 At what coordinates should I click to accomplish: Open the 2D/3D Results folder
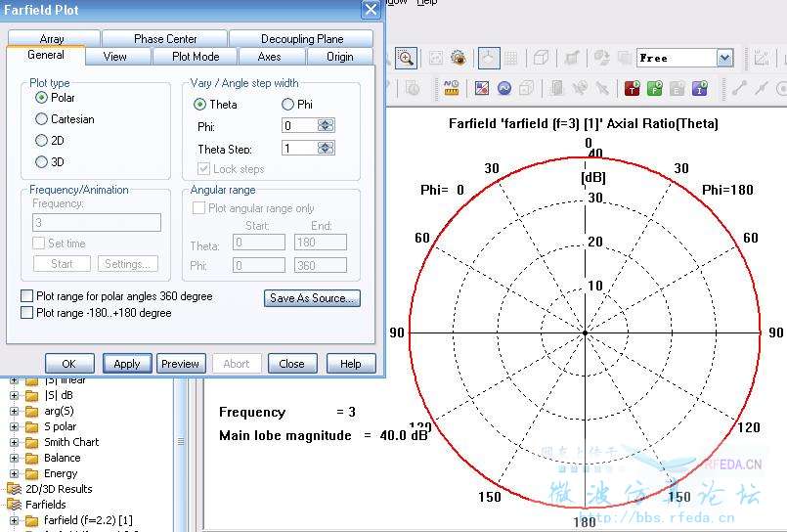(59, 489)
